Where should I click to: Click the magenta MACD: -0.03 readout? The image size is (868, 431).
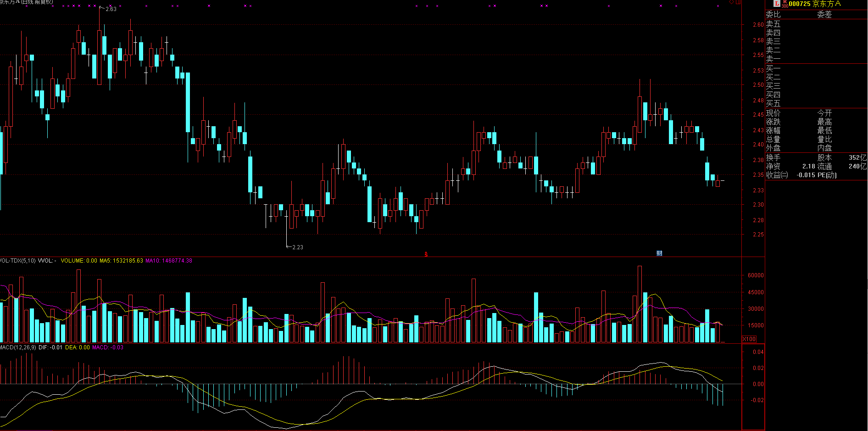108,347
